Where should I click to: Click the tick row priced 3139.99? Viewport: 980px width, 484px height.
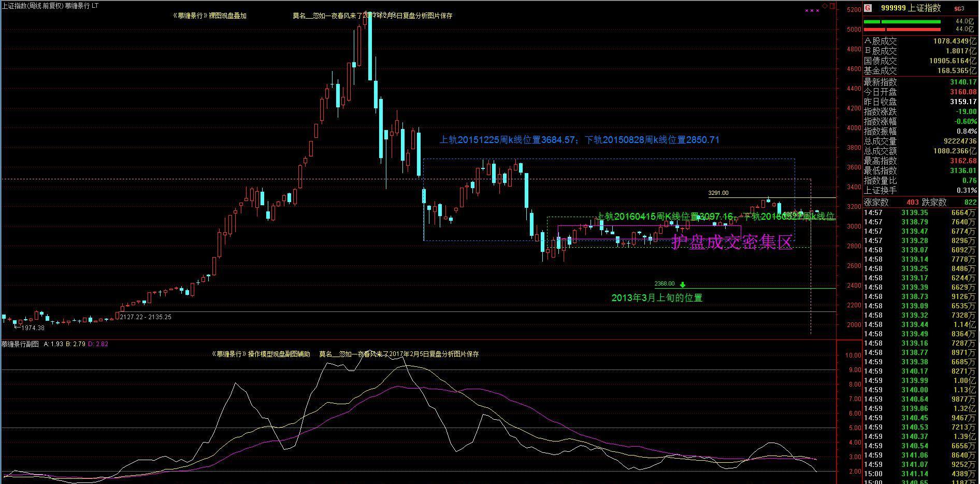coord(920,380)
